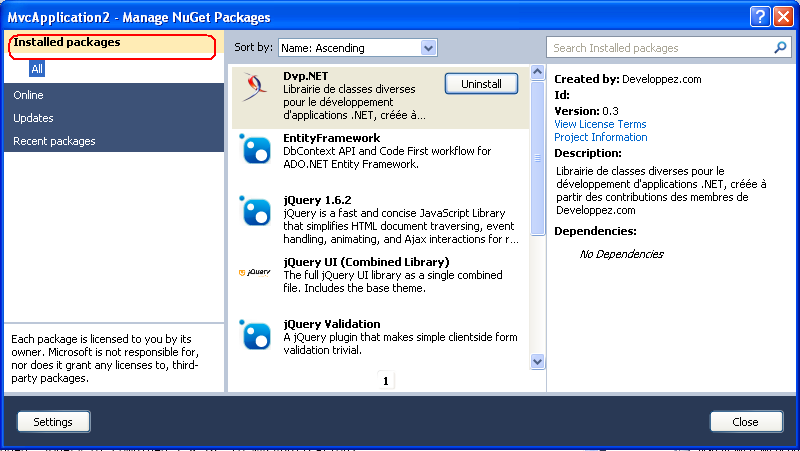This screenshot has height=451, width=800.
Task: Click the Settings button
Action: (x=53, y=422)
